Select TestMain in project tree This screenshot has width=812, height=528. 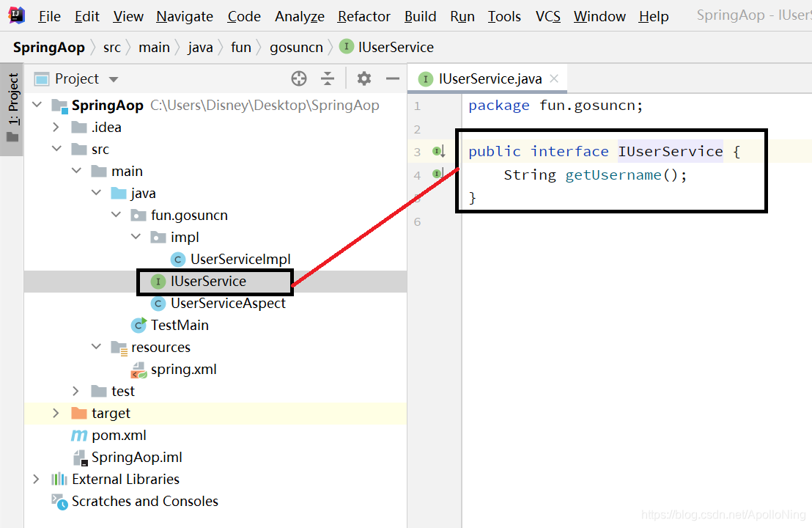tap(180, 325)
